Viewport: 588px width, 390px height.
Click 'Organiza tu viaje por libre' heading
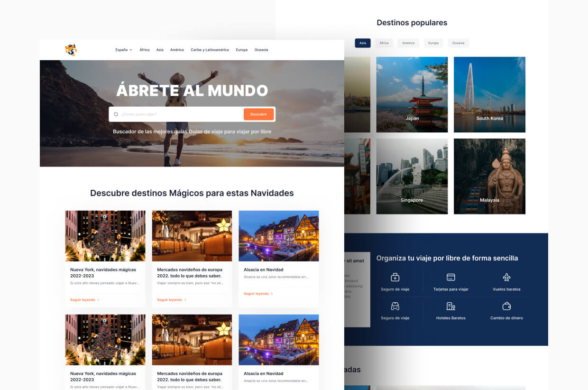(x=447, y=258)
